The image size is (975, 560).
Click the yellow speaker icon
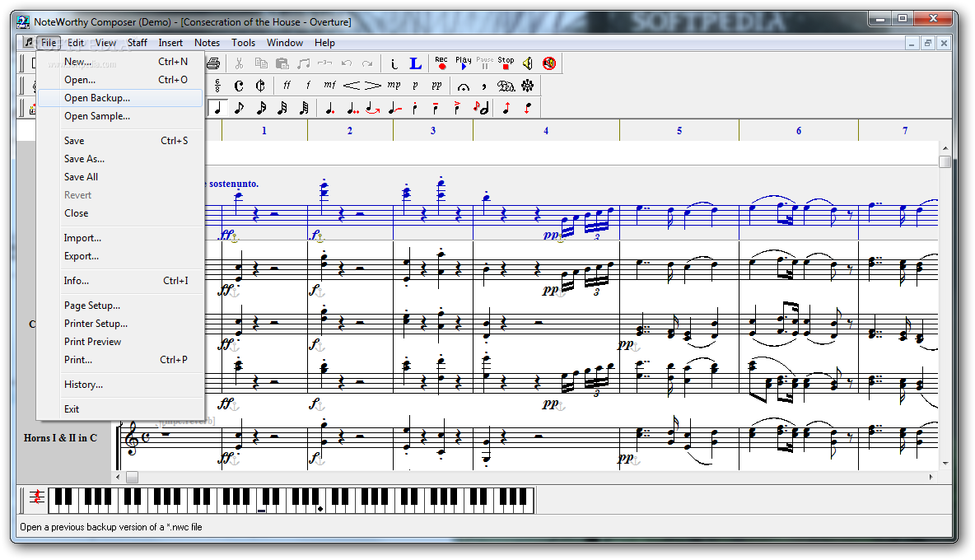pos(527,63)
